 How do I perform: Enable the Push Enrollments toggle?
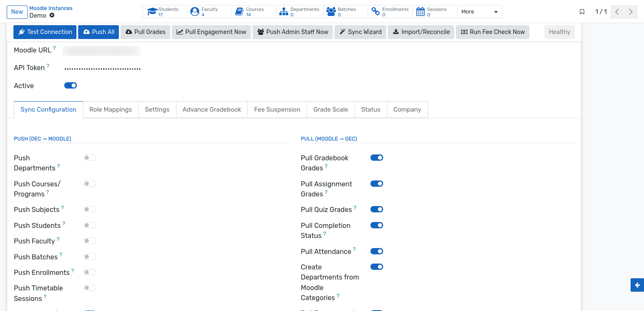[90, 272]
